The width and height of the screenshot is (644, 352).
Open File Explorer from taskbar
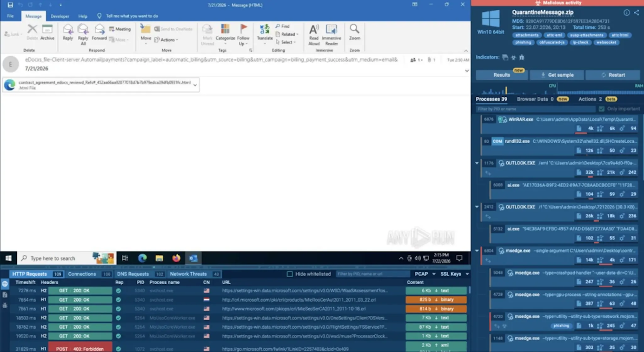coord(159,258)
